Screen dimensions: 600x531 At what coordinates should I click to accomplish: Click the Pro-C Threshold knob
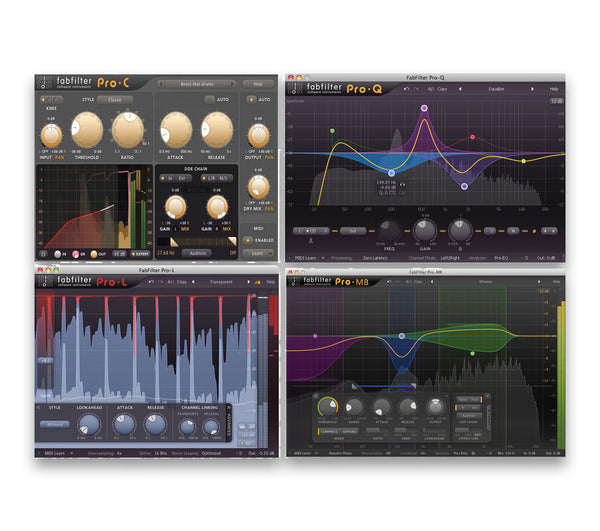pyautogui.click(x=87, y=128)
